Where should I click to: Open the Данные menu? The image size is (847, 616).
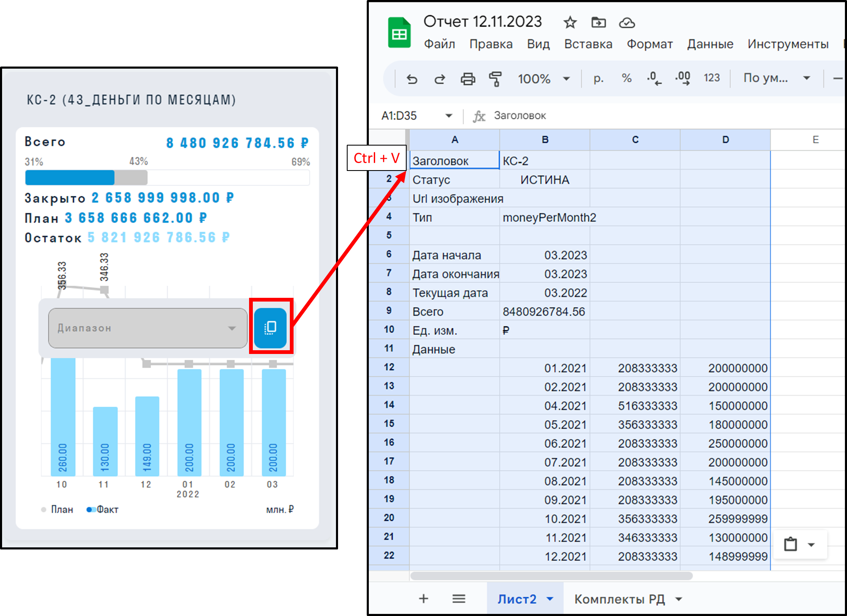click(710, 44)
